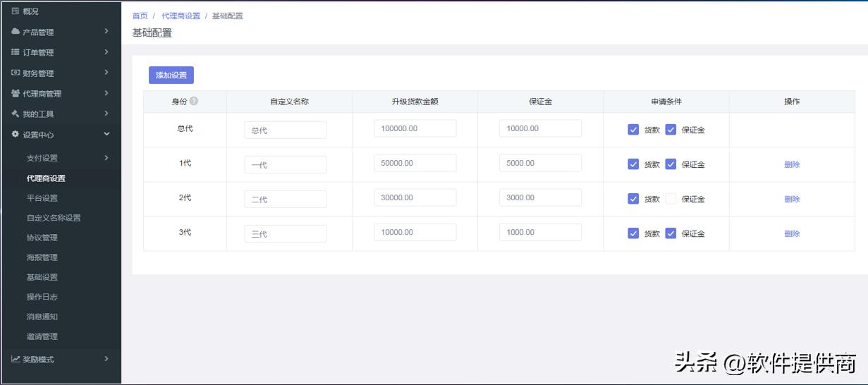Toggle 货款 checkbox in 3代 row

[x=633, y=233]
